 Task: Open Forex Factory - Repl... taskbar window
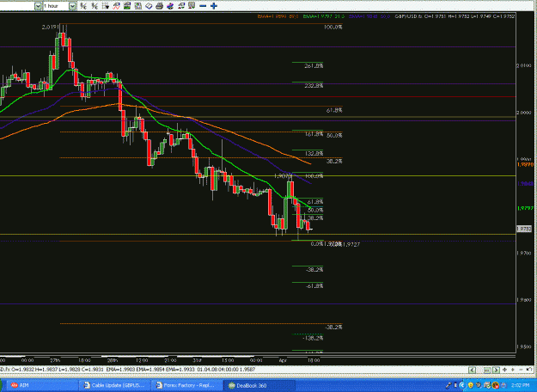pos(186,385)
